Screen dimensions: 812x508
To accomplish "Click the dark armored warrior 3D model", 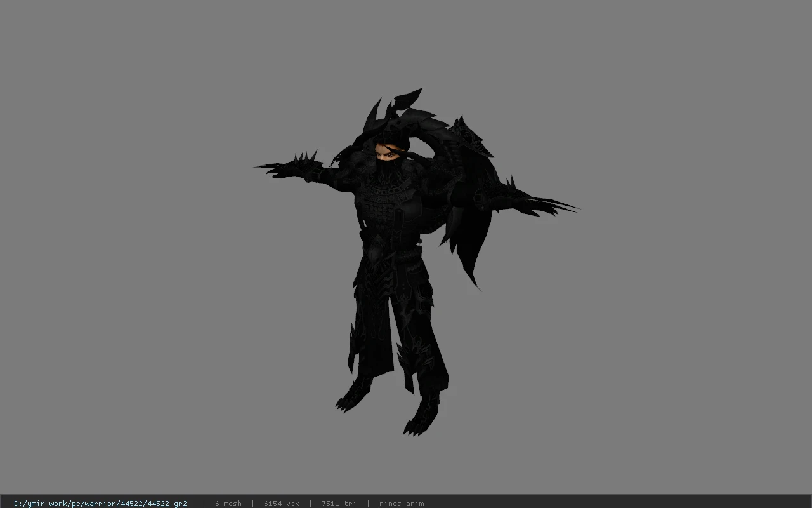I will point(416,262).
